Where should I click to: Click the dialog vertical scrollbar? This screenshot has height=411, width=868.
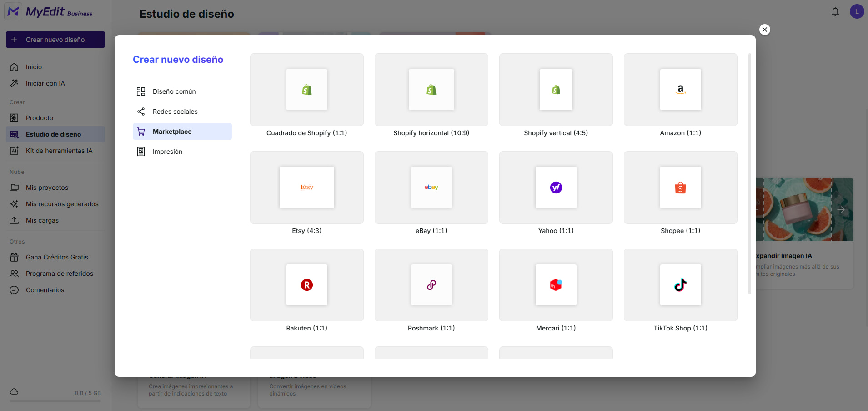tap(750, 174)
